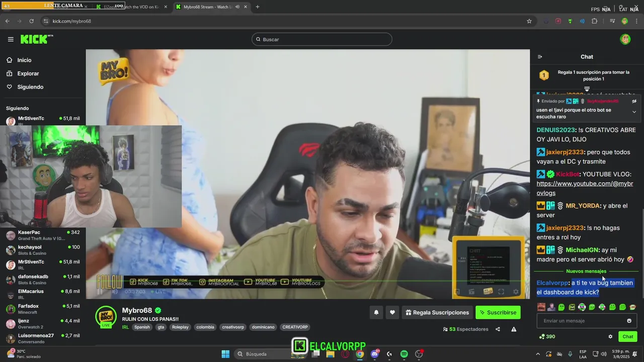Screen dimensions: 644x362
Task: Open channel points 390 balance
Action: [x=547, y=336]
